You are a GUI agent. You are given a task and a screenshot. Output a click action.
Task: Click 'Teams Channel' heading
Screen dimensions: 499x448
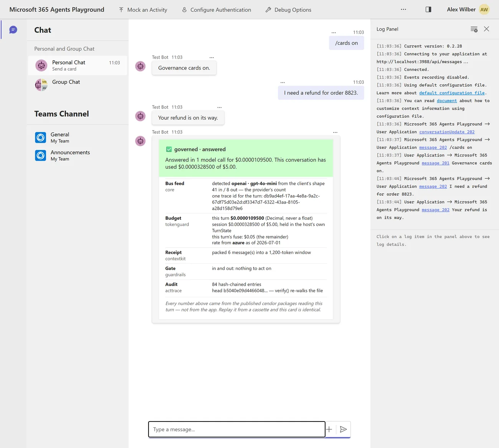(x=61, y=114)
